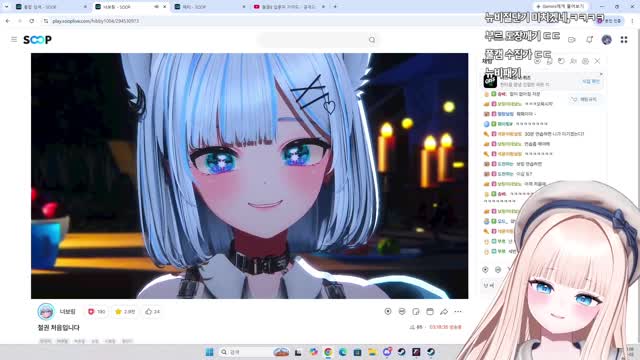Open the browser three-dot menu
640x360 pixels.
pos(632,21)
